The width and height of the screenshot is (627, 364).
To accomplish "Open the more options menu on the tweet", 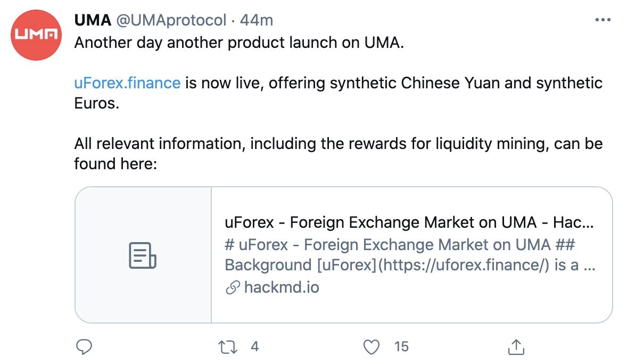I will (603, 20).
